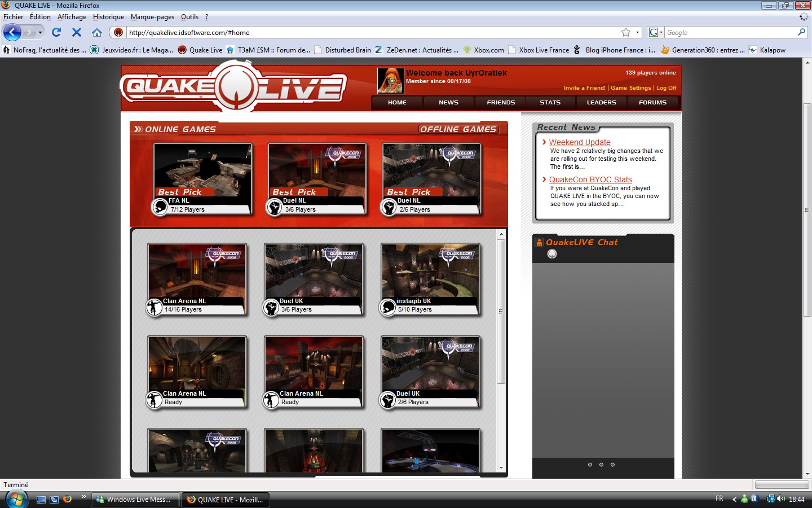The width and height of the screenshot is (812, 508).
Task: Click the Quake Live site favicon in address bar
Action: click(x=118, y=32)
